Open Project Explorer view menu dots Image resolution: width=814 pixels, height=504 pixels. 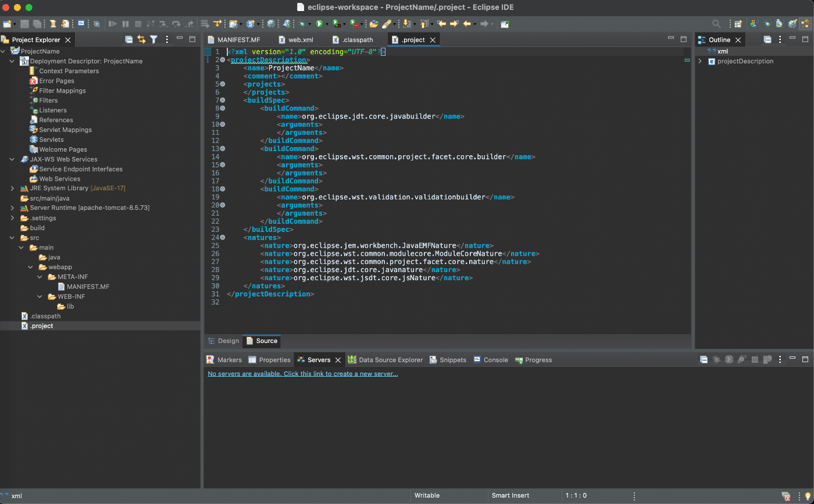coord(167,40)
